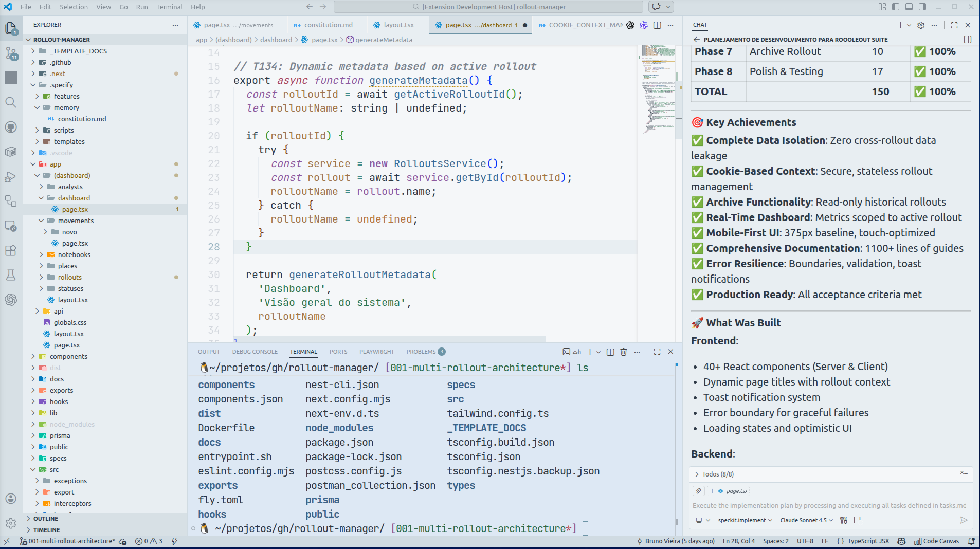The width and height of the screenshot is (980, 549).
Task: Open the GitHub panel from the activity bar
Action: [11, 127]
